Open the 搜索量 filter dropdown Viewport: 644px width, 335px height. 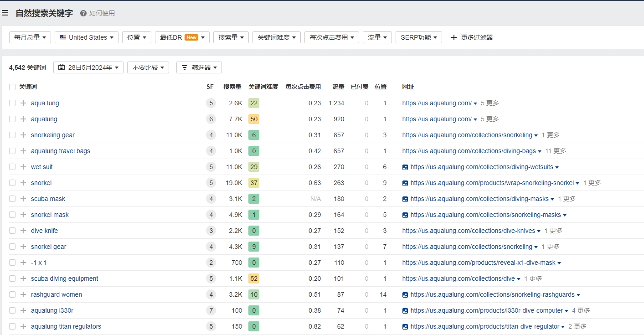[231, 37]
